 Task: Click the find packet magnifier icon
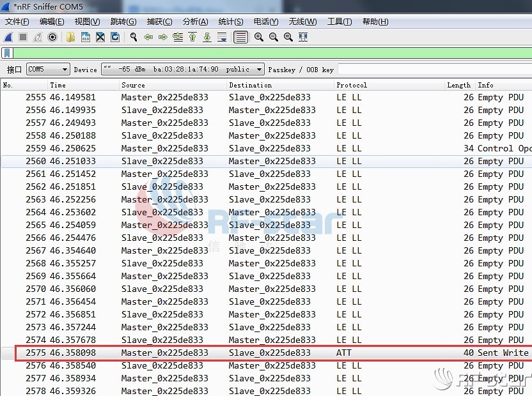[x=134, y=37]
